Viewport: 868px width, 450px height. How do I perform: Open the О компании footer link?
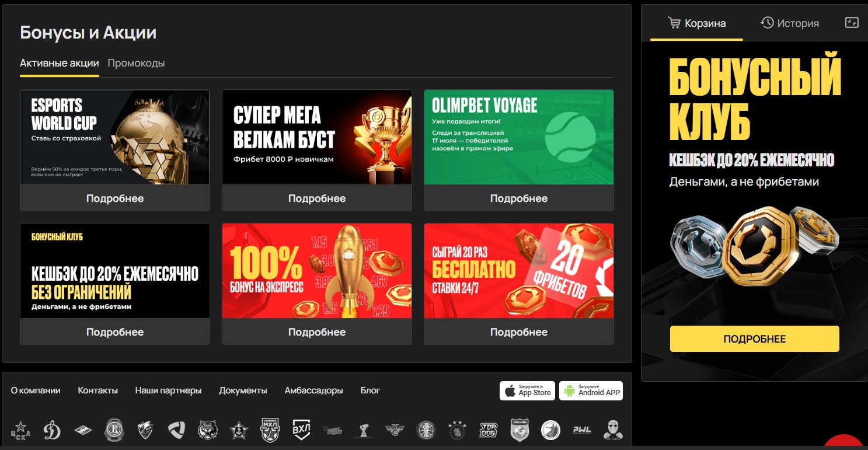point(36,390)
